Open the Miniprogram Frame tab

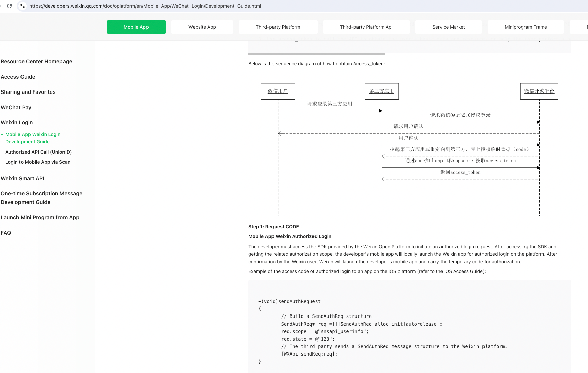(526, 27)
